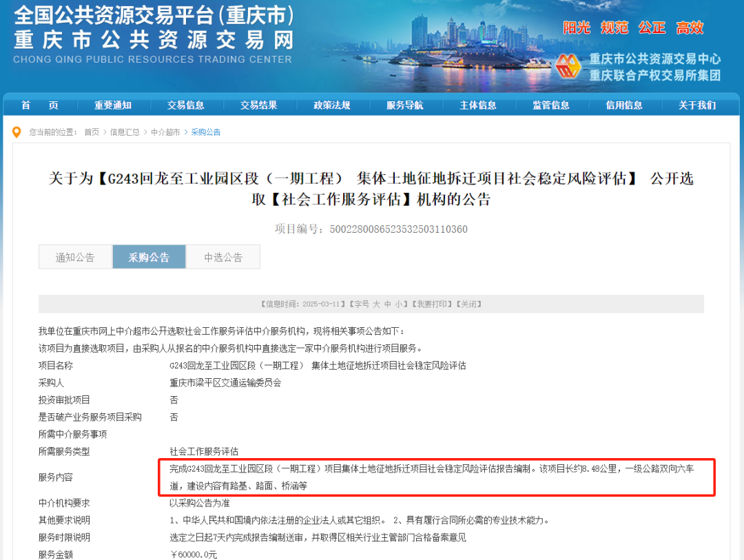This screenshot has width=744, height=560.
Task: Click the 否 value beside 是否破产业务服务项目采购
Action: pyautogui.click(x=174, y=417)
